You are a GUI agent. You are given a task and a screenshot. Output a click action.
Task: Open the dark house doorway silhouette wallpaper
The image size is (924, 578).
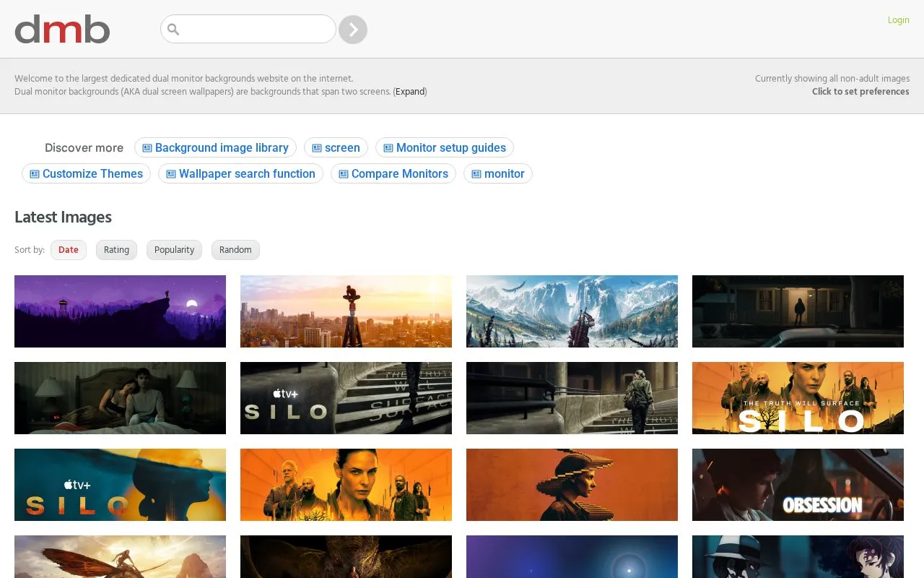click(798, 311)
